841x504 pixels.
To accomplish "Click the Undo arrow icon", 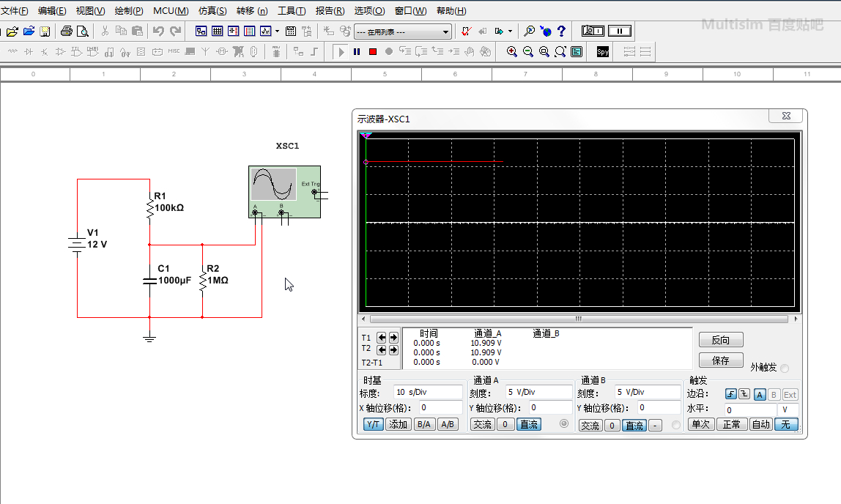I will (x=158, y=31).
